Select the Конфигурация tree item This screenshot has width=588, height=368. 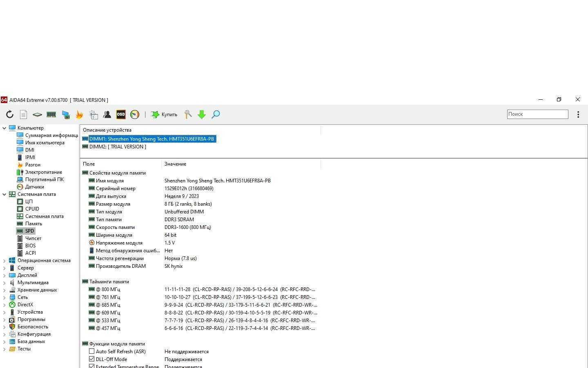(30, 334)
